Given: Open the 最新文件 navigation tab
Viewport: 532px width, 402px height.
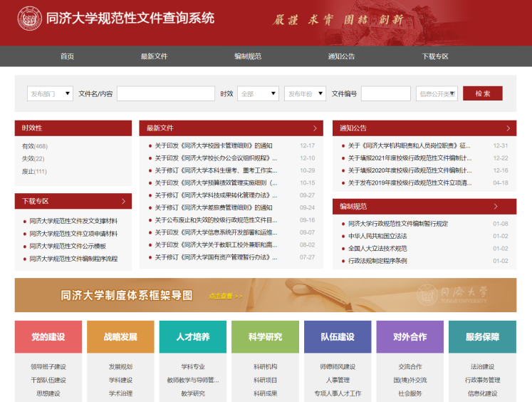Looking at the screenshot, I should (155, 56).
